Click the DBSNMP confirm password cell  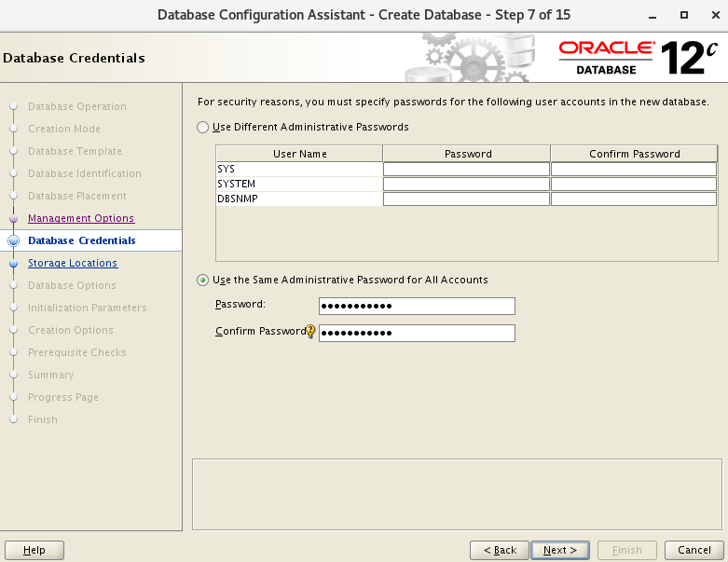[634, 199]
